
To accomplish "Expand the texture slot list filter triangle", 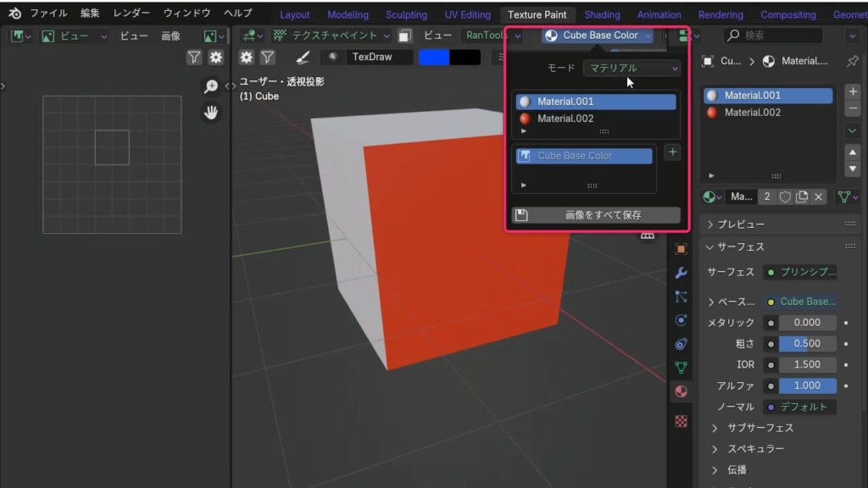I will click(524, 186).
